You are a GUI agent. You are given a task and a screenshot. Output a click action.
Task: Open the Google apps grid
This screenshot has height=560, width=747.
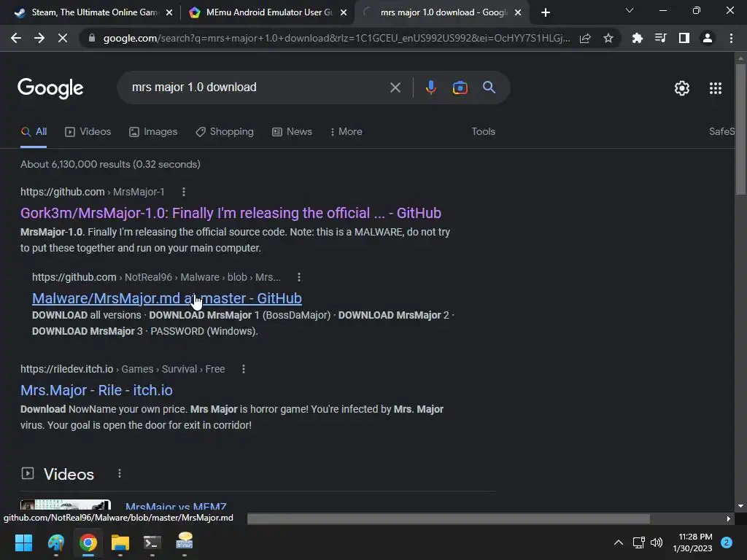pyautogui.click(x=716, y=88)
